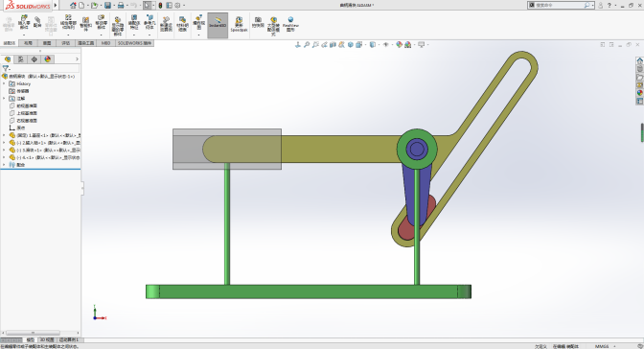This screenshot has width=644, height=349.
Task: Click the New Motion Study tool
Action: (x=166, y=25)
